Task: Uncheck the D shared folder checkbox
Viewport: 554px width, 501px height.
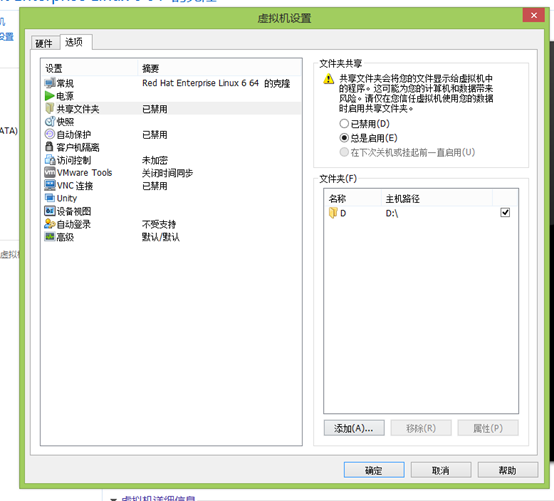Action: tap(505, 212)
